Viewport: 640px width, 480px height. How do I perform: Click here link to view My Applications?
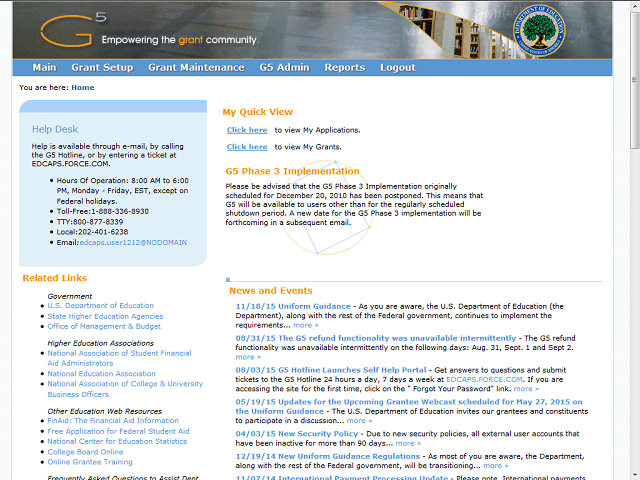[x=247, y=130]
